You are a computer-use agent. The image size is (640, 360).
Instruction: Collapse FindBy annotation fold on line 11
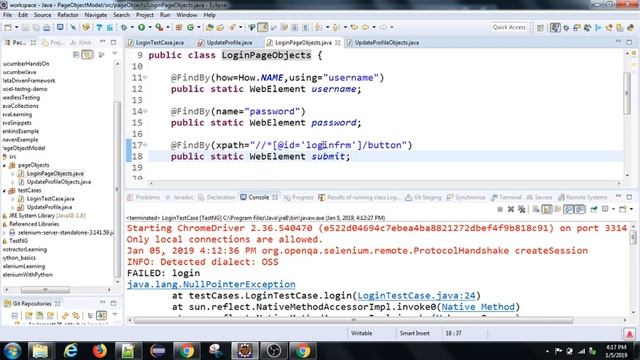145,77
